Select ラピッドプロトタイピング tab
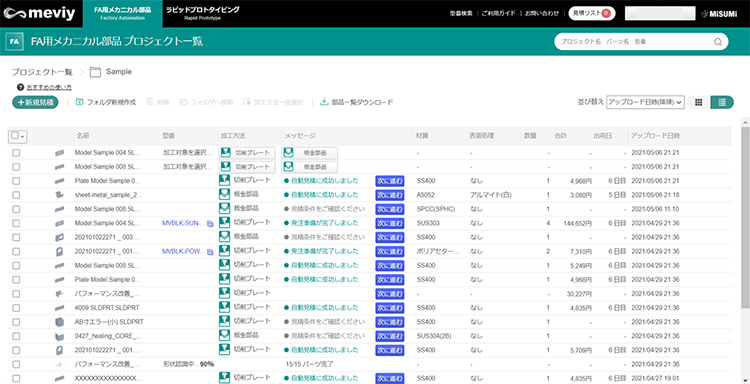 (202, 12)
